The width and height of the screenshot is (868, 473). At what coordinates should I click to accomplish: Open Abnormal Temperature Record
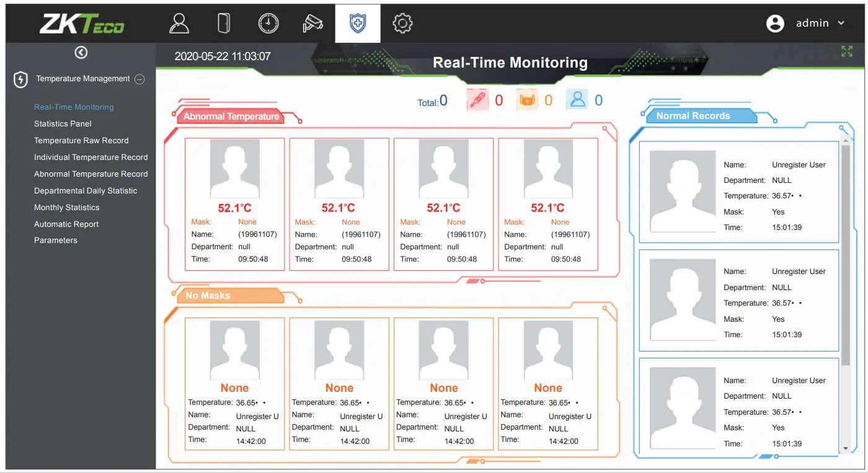point(91,174)
